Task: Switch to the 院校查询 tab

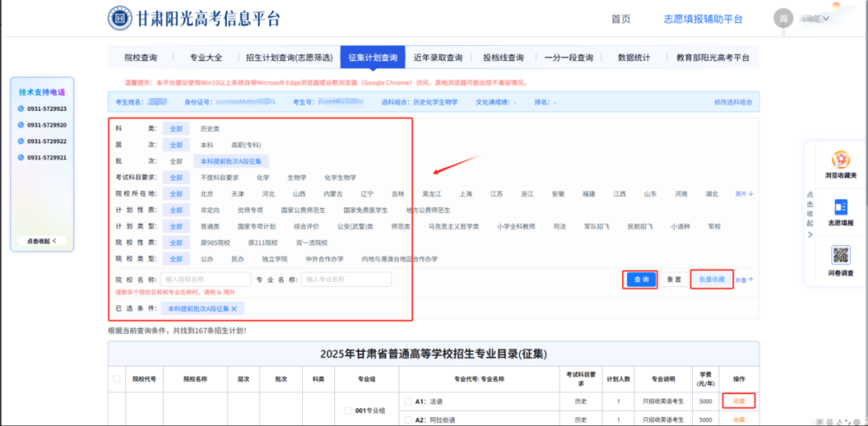Action: [x=141, y=58]
